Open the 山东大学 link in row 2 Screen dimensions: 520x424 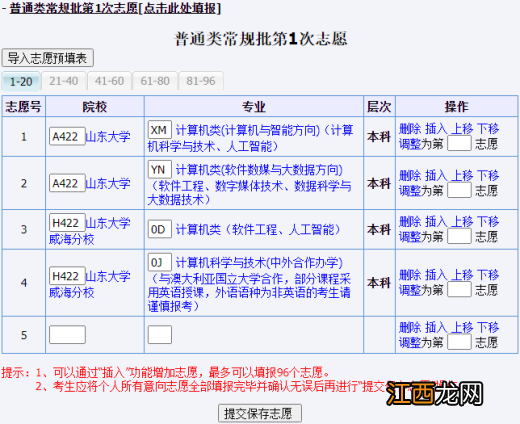(108, 183)
